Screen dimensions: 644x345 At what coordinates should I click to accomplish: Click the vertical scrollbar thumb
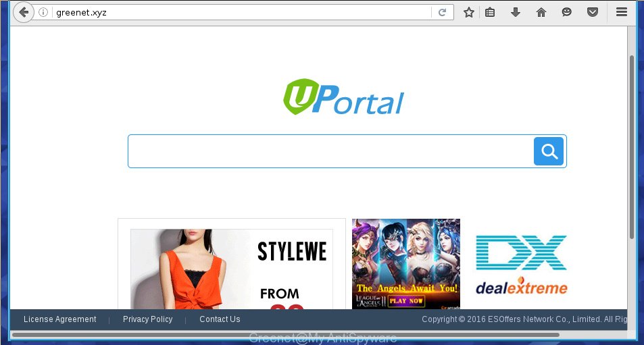632,147
